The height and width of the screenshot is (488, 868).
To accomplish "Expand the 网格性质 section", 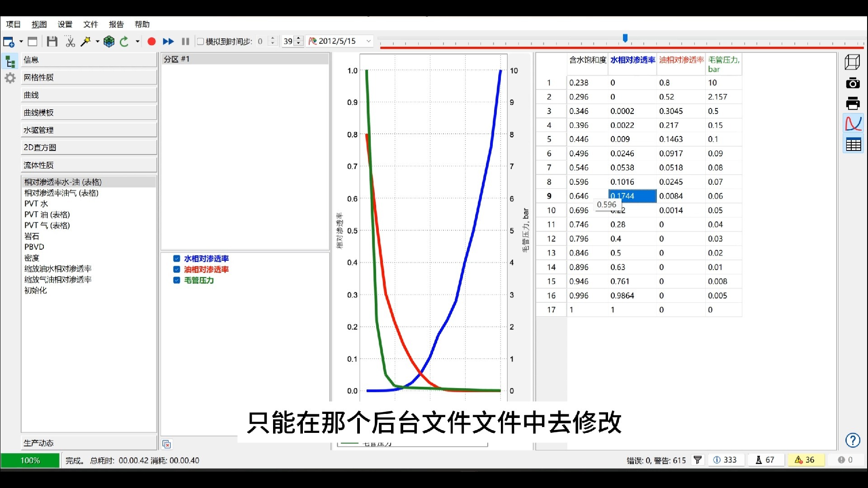I will click(89, 77).
